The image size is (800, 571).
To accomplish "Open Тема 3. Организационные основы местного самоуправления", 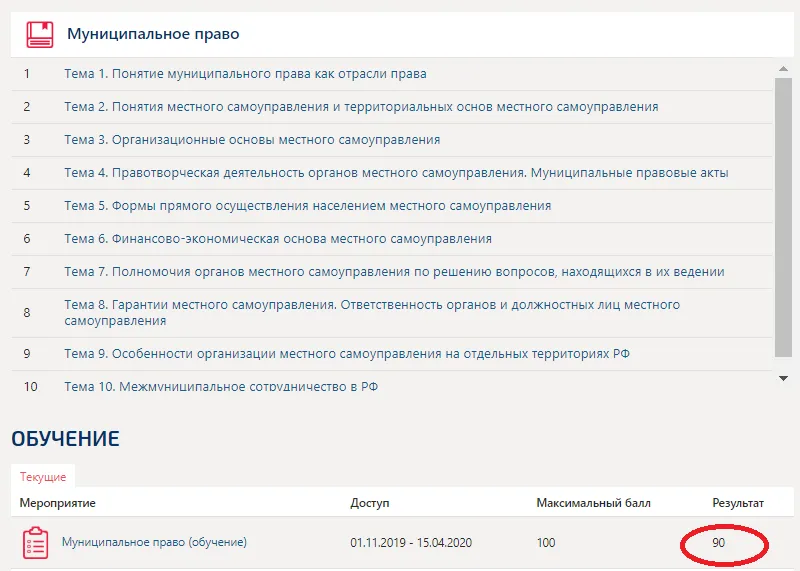I will (252, 140).
